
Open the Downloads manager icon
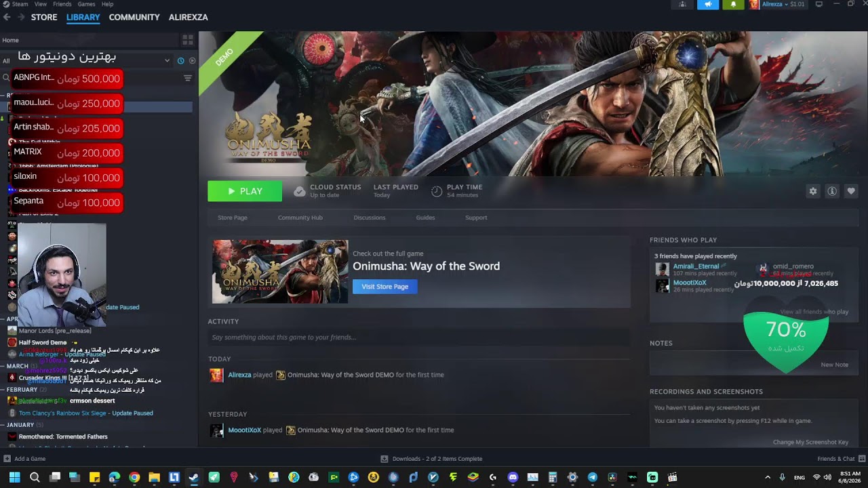coord(384,459)
